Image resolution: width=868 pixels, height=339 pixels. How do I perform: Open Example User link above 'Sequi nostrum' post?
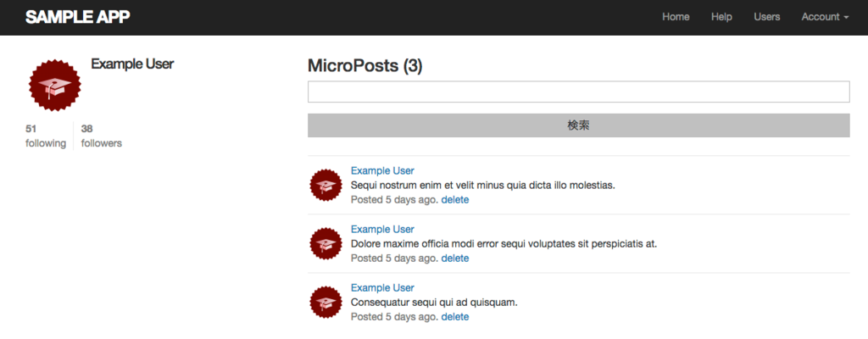point(382,170)
